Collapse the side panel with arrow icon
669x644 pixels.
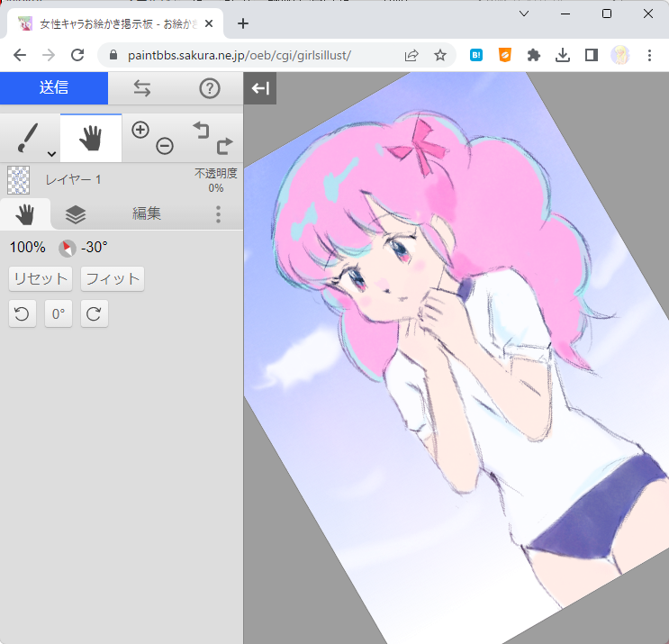[x=260, y=88]
